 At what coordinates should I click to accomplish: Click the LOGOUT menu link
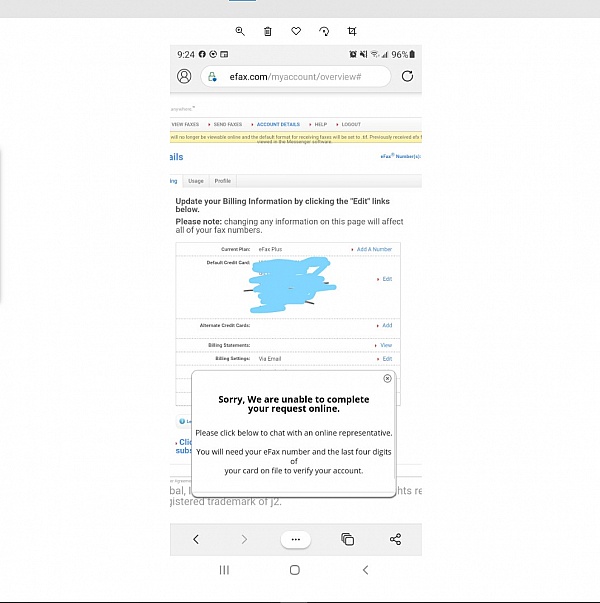[x=351, y=124]
